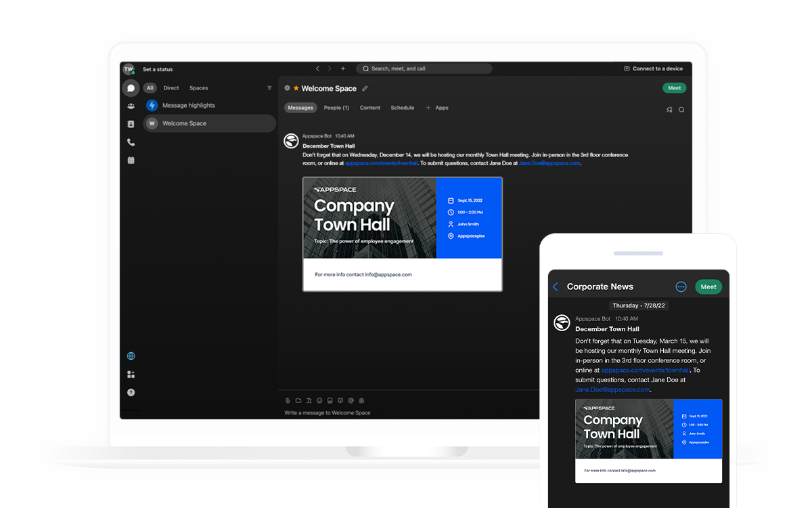Click the plus icon beside search bar
The width and height of the screenshot is (812, 508).
coord(343,68)
